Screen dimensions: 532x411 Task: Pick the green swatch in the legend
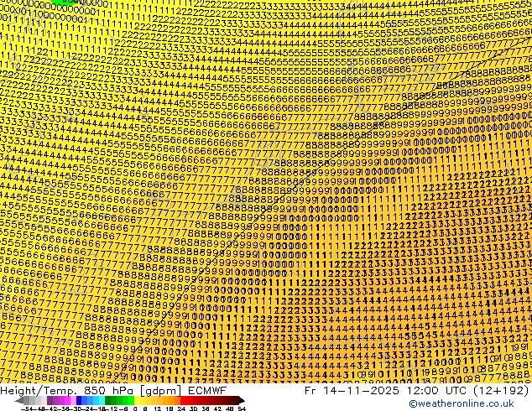point(113,400)
